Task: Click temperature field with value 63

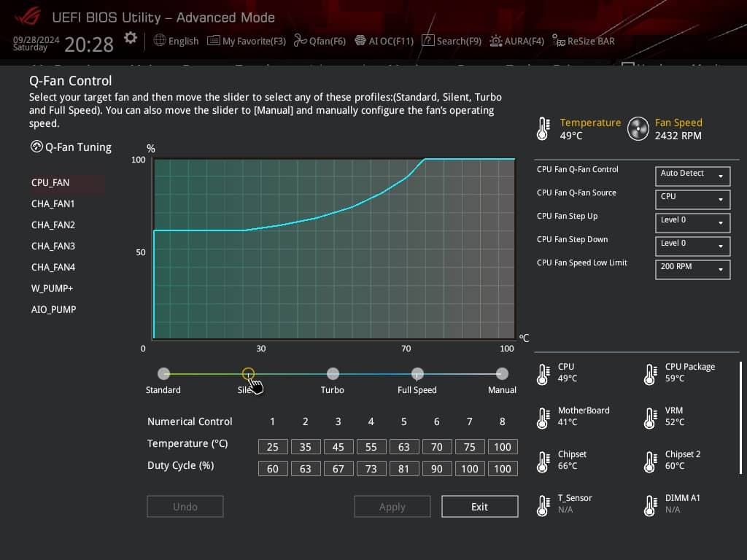Action: coord(404,447)
